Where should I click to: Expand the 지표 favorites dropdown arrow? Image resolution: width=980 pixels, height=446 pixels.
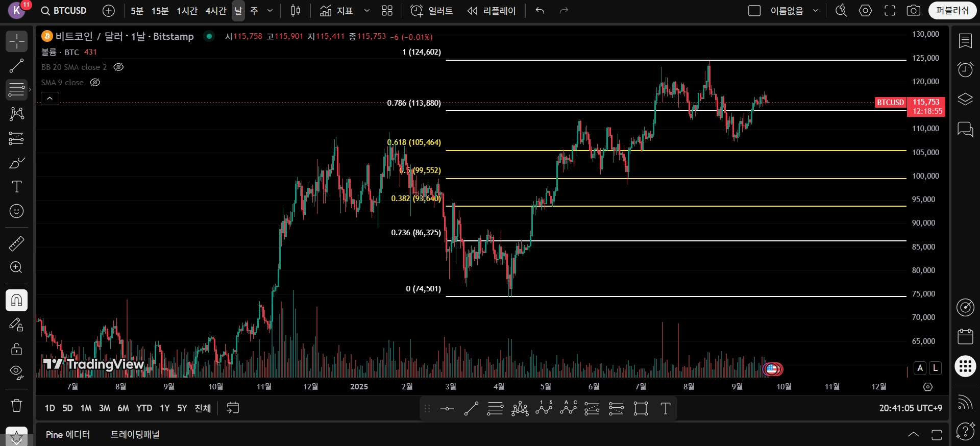tap(366, 11)
